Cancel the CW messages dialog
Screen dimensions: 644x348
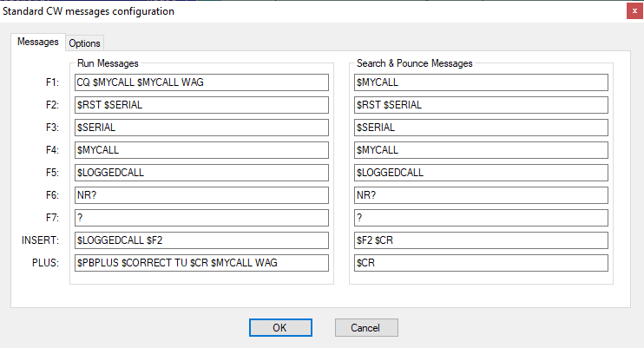point(366,327)
